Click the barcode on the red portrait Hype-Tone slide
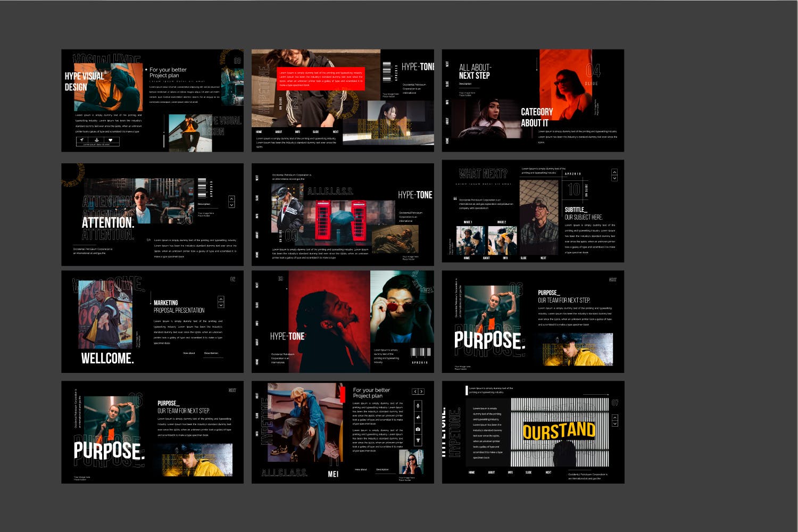This screenshot has width=798, height=532. click(420, 352)
